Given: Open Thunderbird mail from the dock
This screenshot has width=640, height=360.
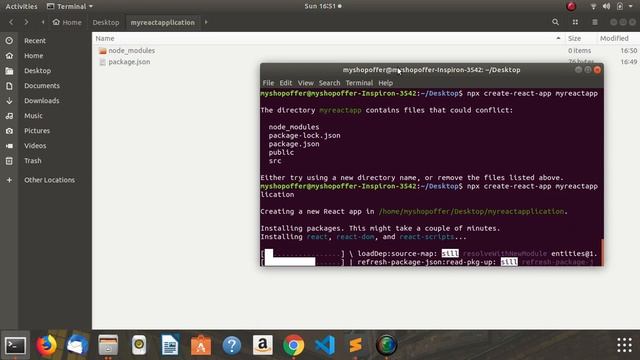Looking at the screenshot, I should pyautogui.click(x=77, y=346).
